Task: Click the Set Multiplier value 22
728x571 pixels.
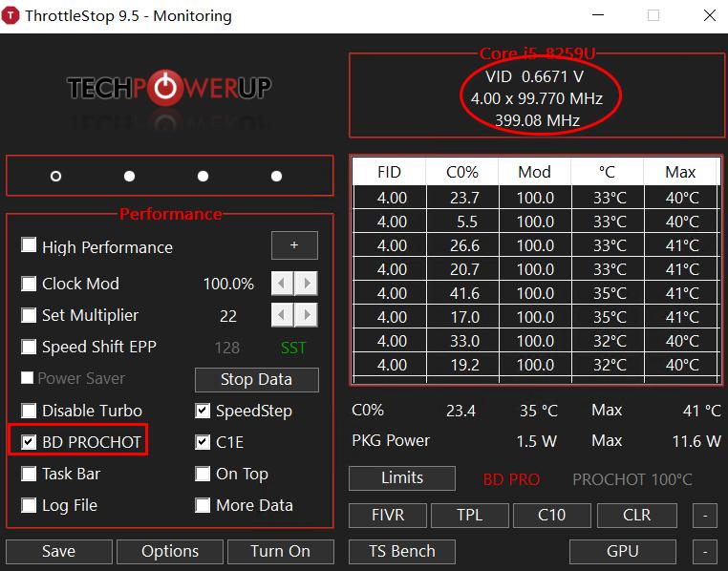Action: [228, 316]
